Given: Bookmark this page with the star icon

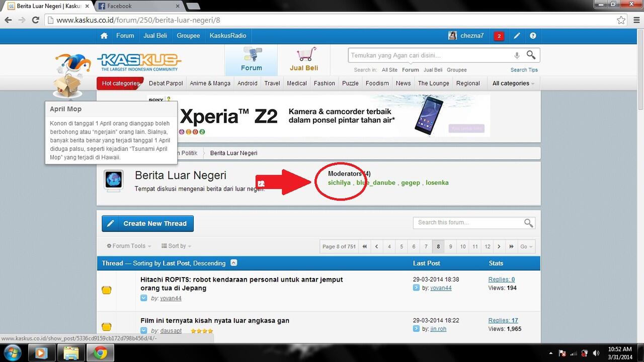Looking at the screenshot, I should tap(621, 21).
